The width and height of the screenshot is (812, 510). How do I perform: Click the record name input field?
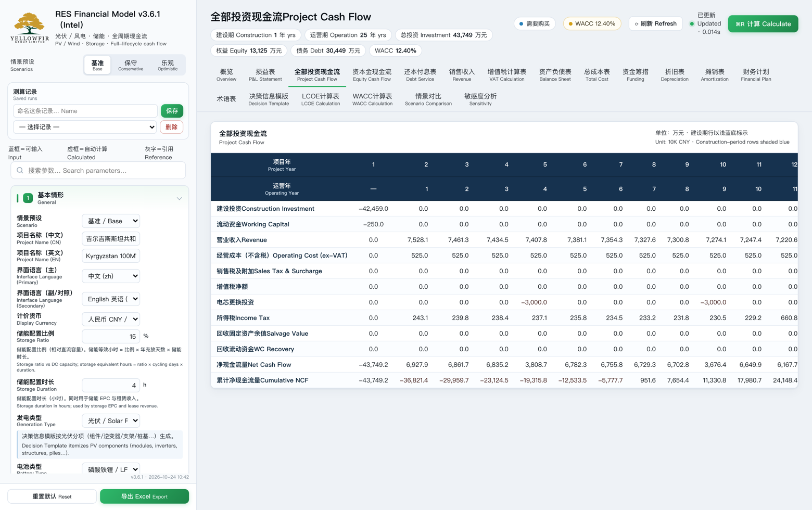85,111
